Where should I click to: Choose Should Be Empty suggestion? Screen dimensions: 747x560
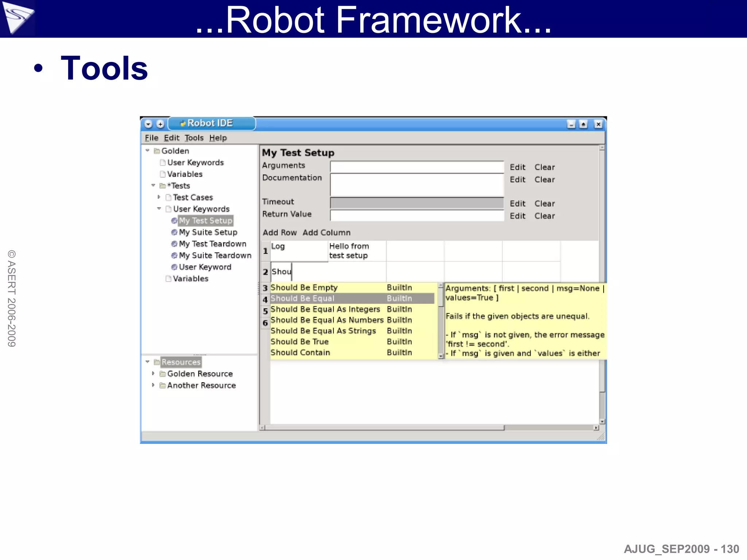(x=352, y=288)
